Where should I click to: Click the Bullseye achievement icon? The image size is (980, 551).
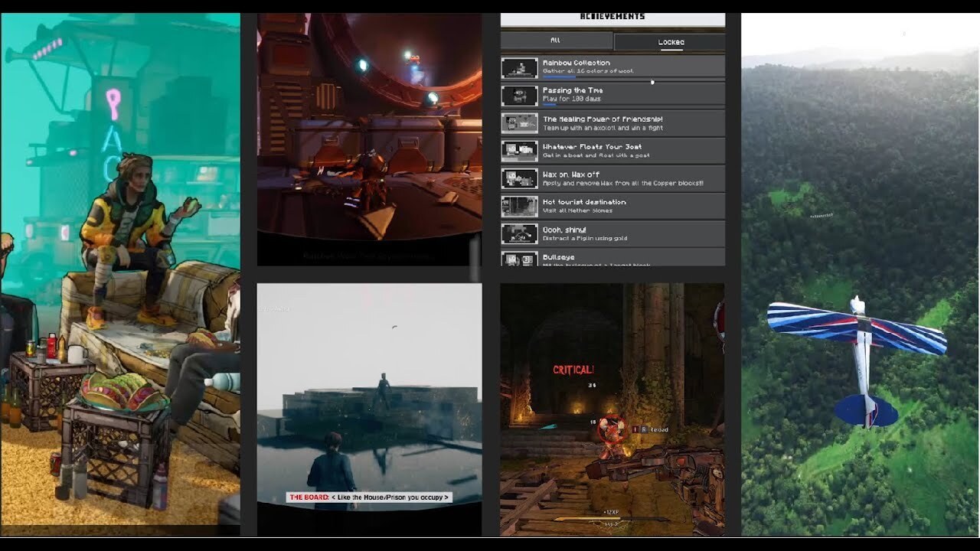(x=519, y=259)
